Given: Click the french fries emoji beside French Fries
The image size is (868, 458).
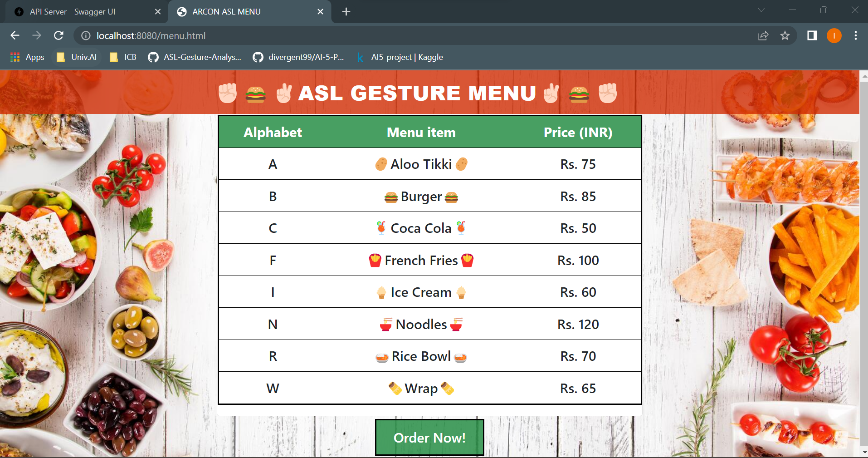Looking at the screenshot, I should (375, 260).
